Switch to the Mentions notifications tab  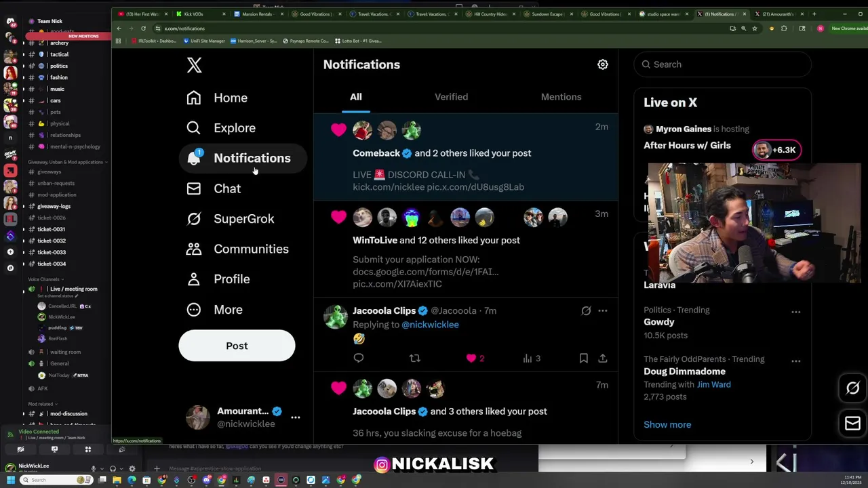pyautogui.click(x=561, y=97)
